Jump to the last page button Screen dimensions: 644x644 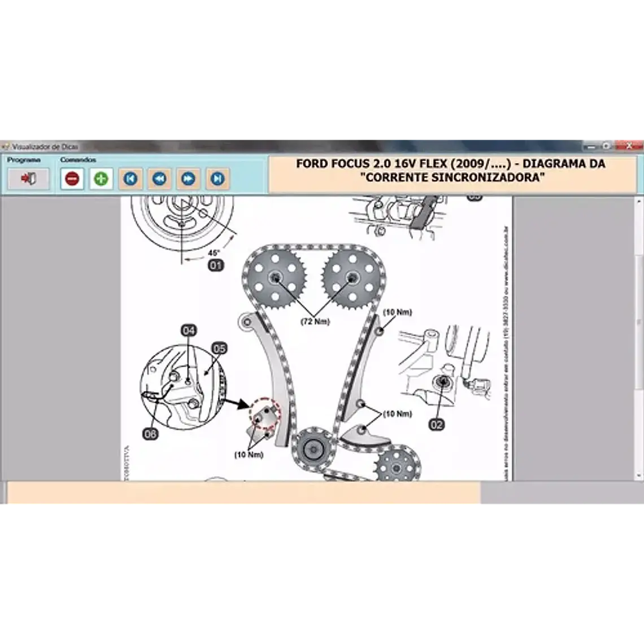[217, 179]
